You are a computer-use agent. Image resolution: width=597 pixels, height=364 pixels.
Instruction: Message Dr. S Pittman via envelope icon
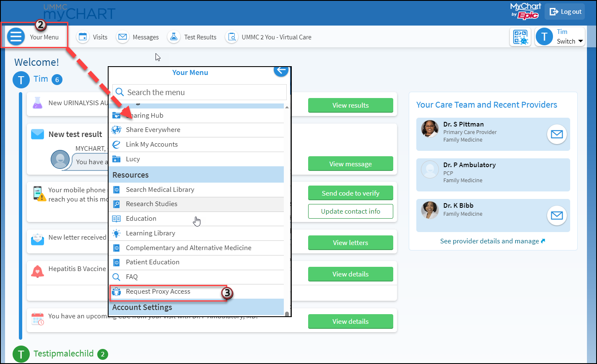coord(557,134)
